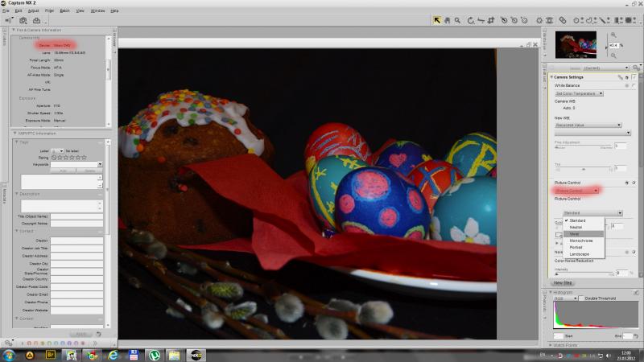Select the Black Control Point tool
Image resolution: width=644 pixels, height=362 pixels.
click(504, 20)
